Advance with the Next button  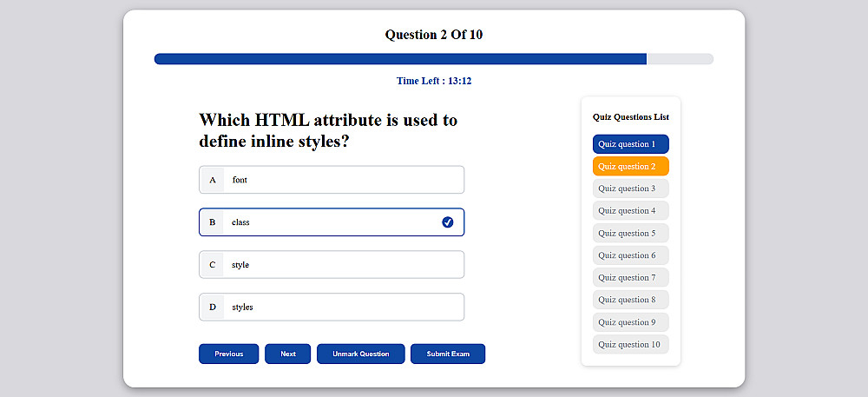tap(287, 354)
